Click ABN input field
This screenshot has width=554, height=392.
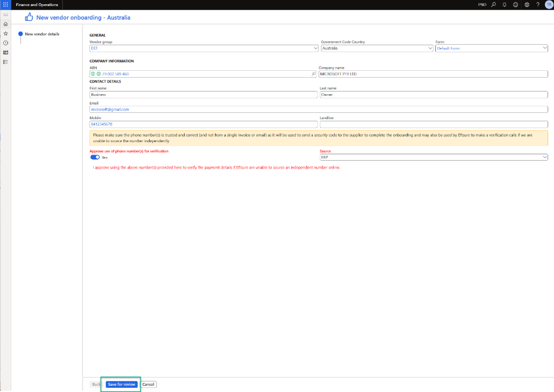(203, 74)
